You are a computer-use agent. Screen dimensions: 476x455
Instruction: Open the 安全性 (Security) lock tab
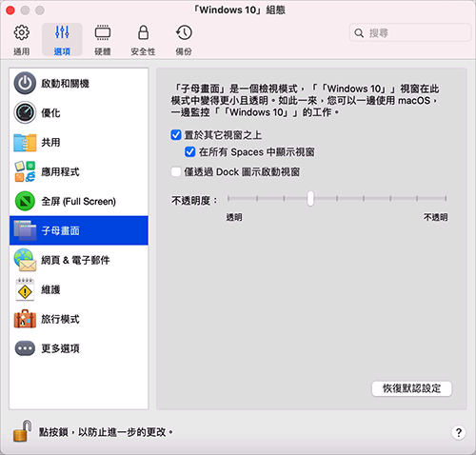(x=143, y=39)
